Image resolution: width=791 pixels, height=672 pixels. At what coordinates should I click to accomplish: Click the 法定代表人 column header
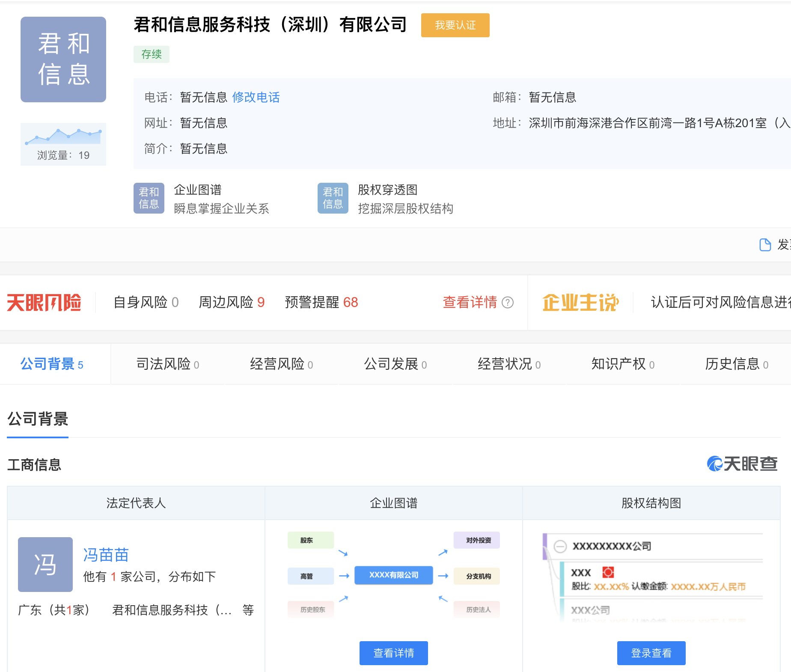pyautogui.click(x=136, y=503)
